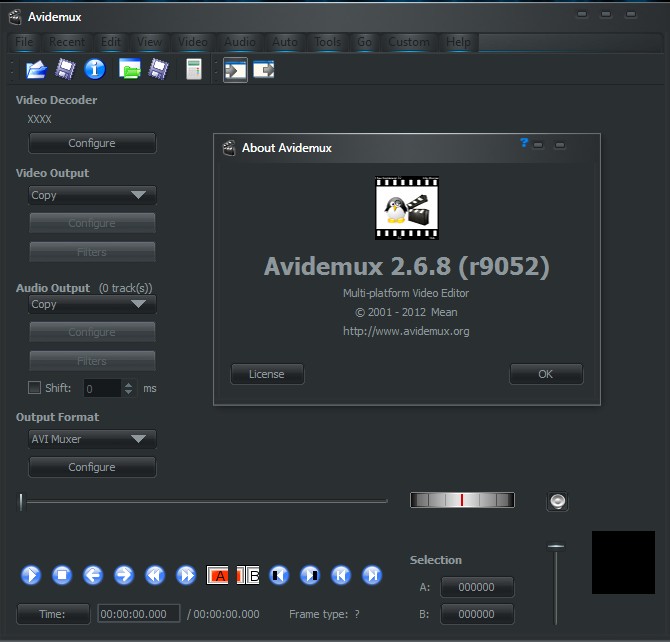The height and width of the screenshot is (642, 670).
Task: Click the http://www.avidemux.org text
Action: click(406, 331)
